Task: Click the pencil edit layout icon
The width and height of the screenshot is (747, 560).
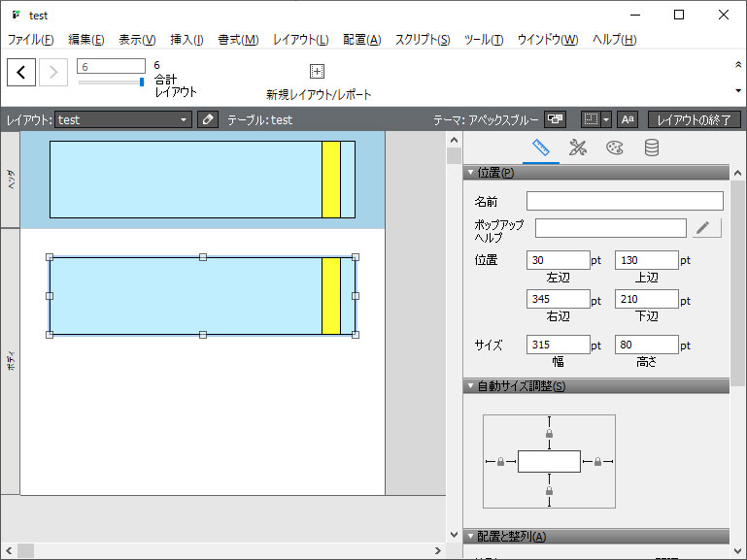Action: pos(208,119)
